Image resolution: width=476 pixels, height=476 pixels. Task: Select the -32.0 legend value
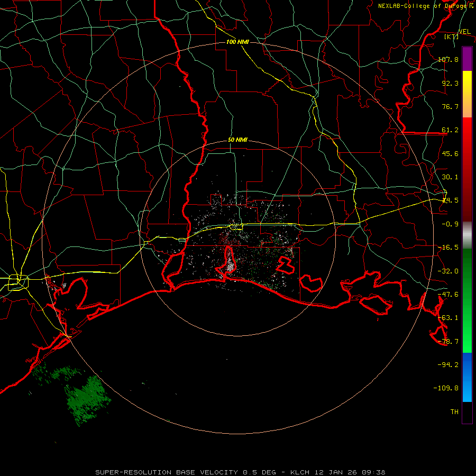[x=448, y=271]
